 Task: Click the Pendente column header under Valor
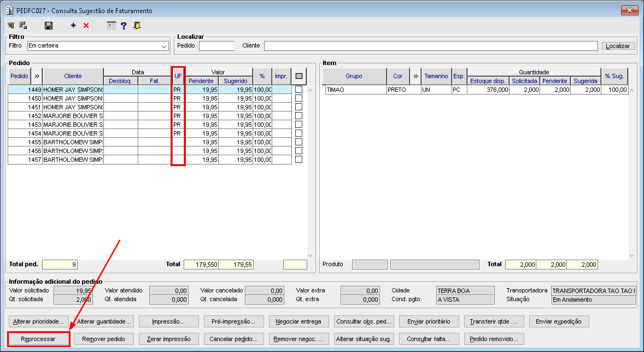coord(201,81)
